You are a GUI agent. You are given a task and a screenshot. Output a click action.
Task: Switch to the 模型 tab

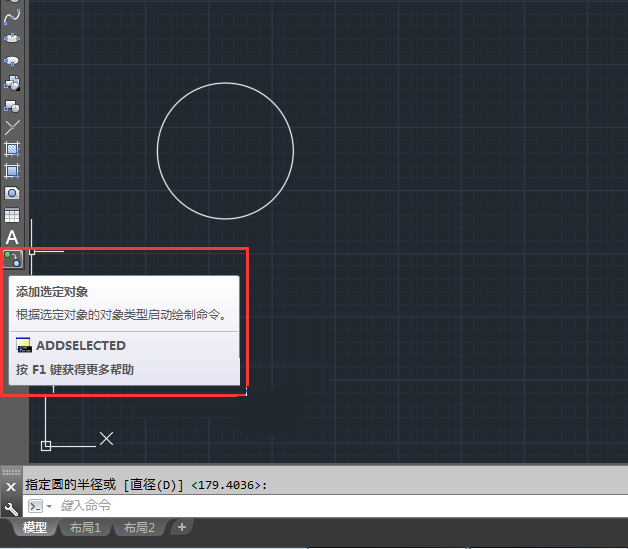[35, 527]
